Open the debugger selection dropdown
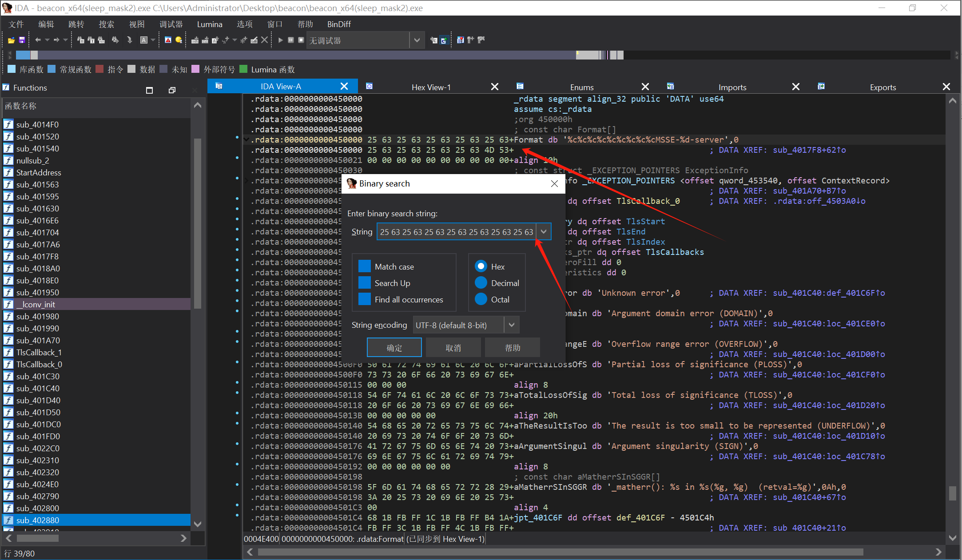Image resolution: width=962 pixels, height=560 pixels. (417, 40)
